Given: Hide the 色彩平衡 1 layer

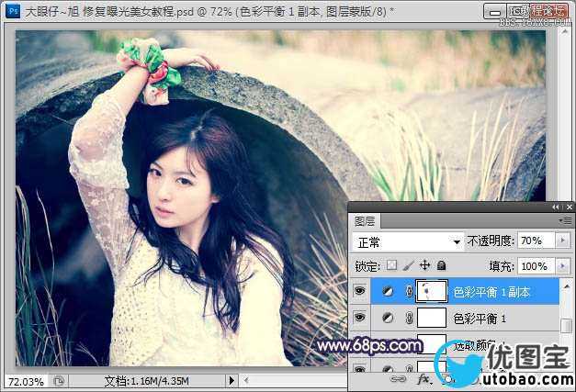Looking at the screenshot, I should [359, 317].
